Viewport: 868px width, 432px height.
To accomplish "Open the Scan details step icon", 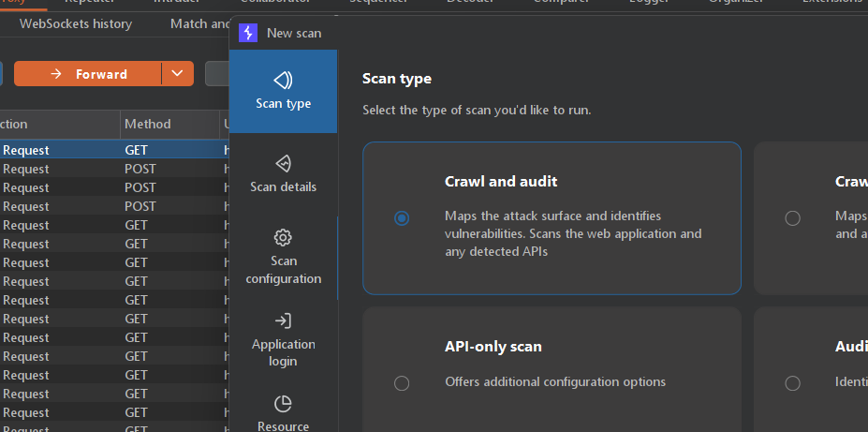I will [283, 164].
